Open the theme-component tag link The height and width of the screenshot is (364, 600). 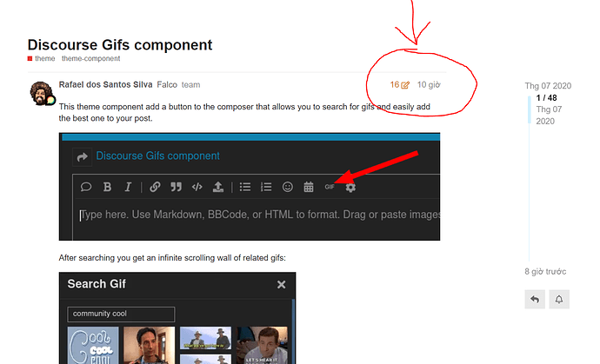pos(90,58)
